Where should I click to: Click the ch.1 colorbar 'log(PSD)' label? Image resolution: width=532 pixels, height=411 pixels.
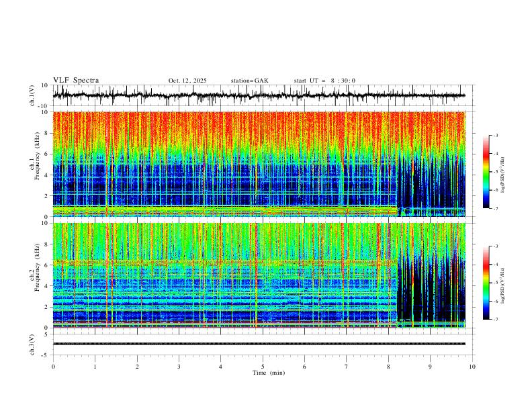pyautogui.click(x=502, y=175)
